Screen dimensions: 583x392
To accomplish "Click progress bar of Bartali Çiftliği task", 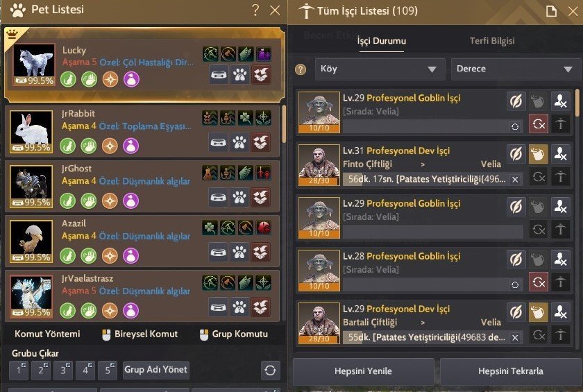I will 433,337.
